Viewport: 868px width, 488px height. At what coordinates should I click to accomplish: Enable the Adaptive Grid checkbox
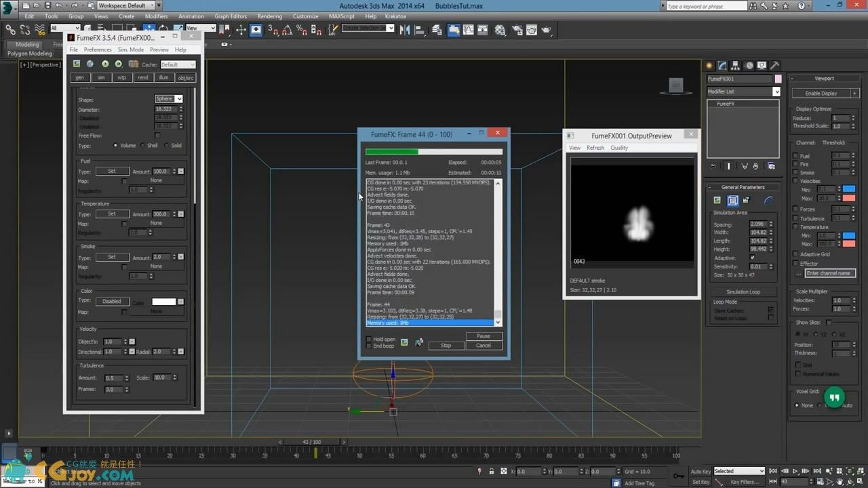[x=795, y=254]
